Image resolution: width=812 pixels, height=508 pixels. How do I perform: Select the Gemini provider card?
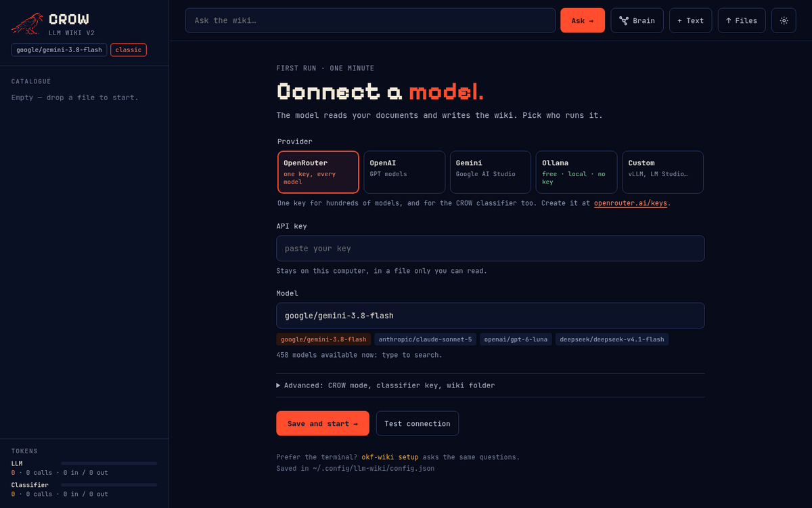491,172
